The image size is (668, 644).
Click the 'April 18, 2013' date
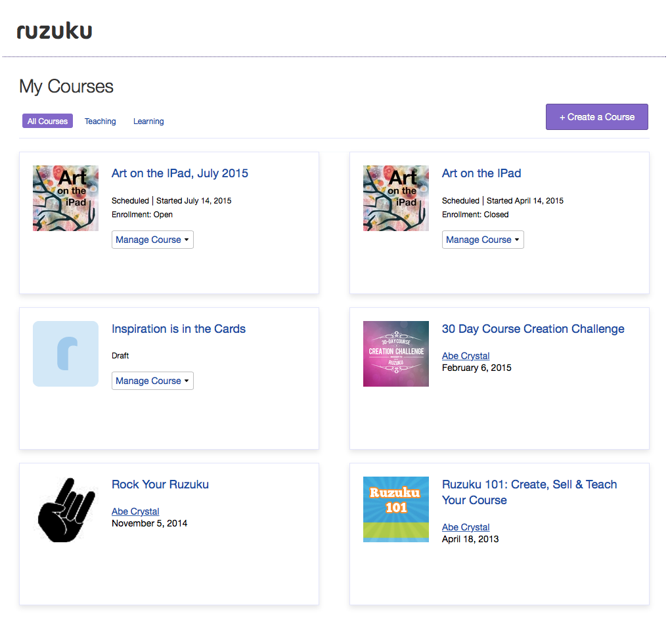coord(470,539)
